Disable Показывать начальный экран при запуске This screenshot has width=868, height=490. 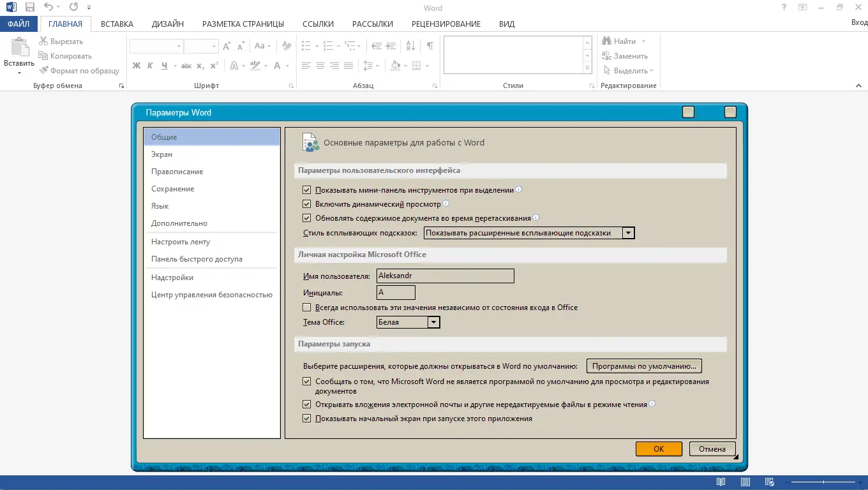tap(307, 418)
